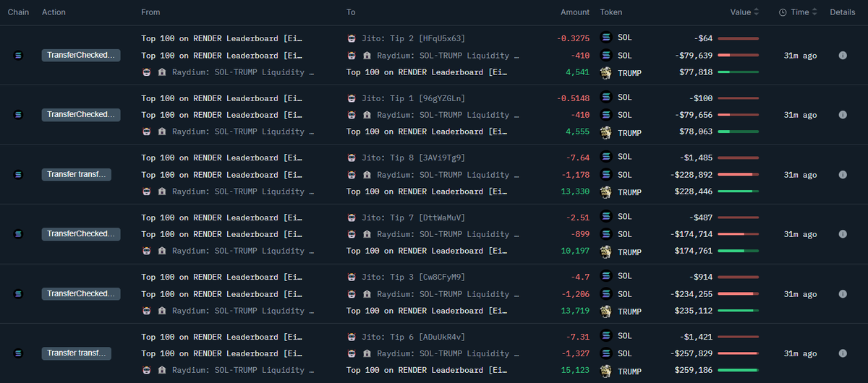868x383 pixels.
Task: Open the Jito: Tip 8 [3AVi9Tg9] address
Action: point(414,158)
